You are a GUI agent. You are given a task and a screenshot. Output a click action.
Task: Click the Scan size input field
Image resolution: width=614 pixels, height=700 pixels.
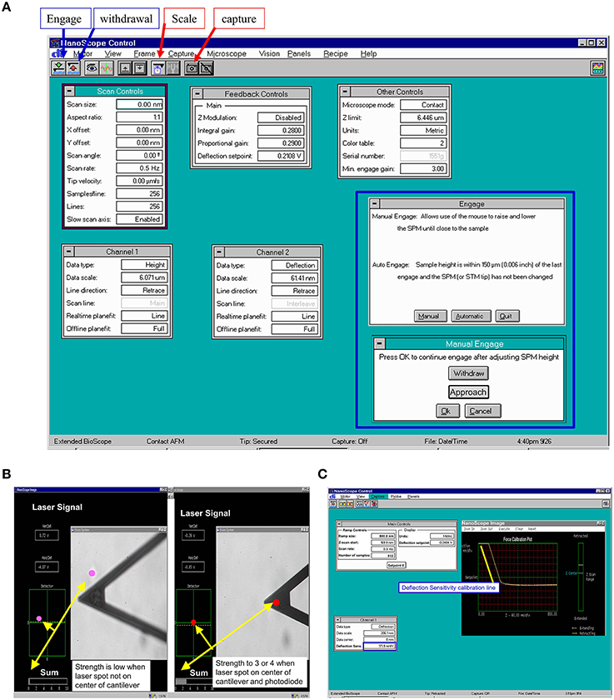(x=140, y=104)
